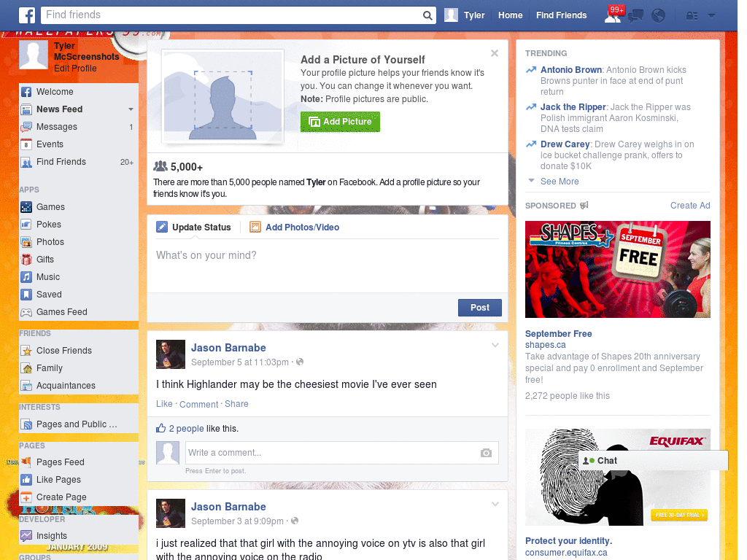Image resolution: width=747 pixels, height=560 pixels.
Task: Click the Messages sidebar icon
Action: (x=26, y=127)
